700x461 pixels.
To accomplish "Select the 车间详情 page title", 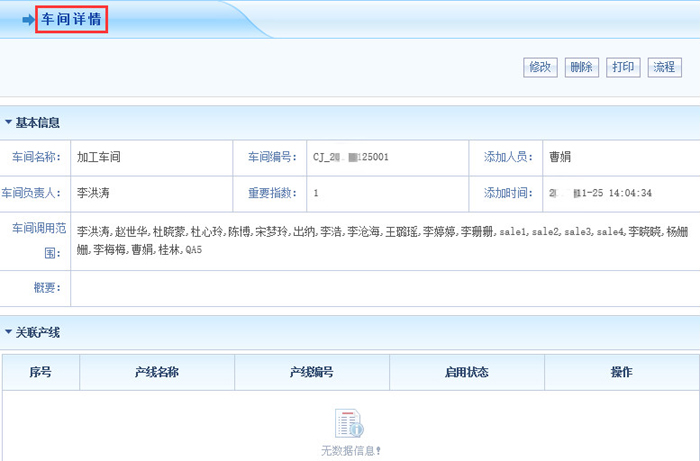I will tap(71, 19).
